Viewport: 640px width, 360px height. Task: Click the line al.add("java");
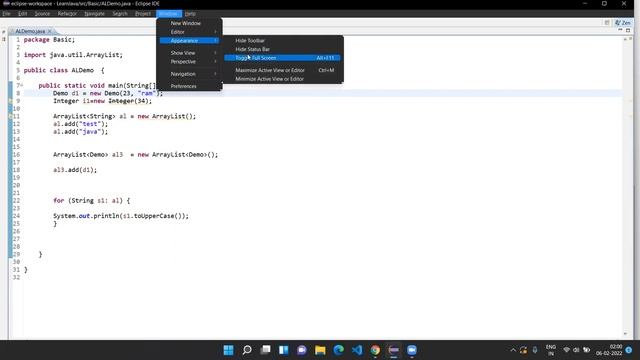coord(80,131)
